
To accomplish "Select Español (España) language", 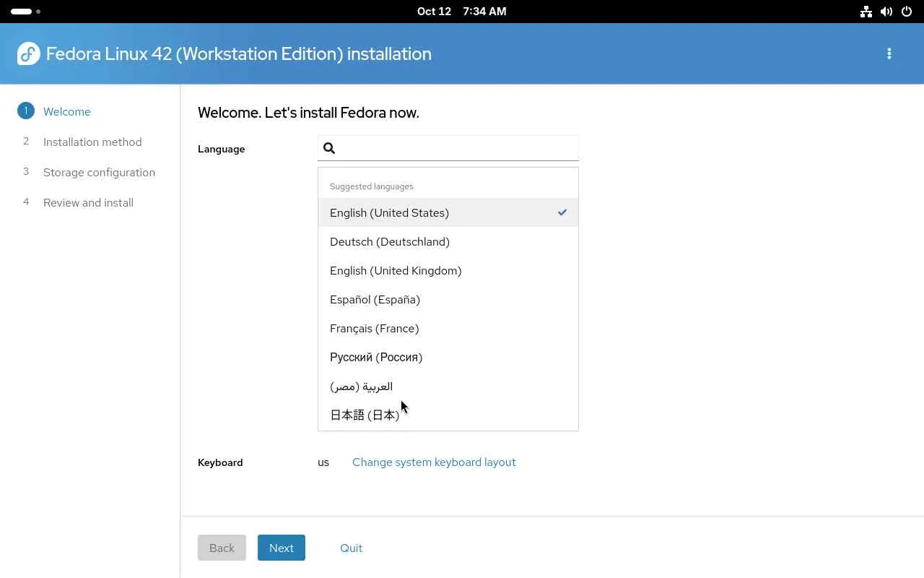I will tap(375, 299).
